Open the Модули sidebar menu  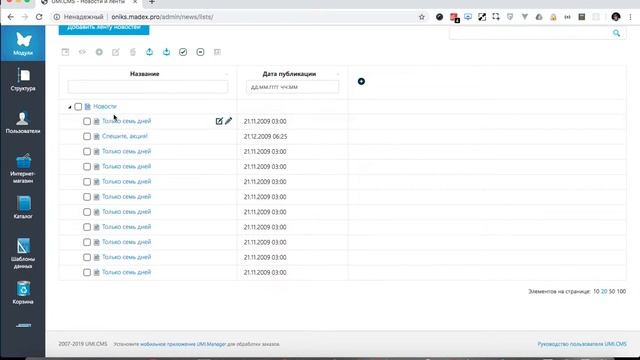point(23,43)
